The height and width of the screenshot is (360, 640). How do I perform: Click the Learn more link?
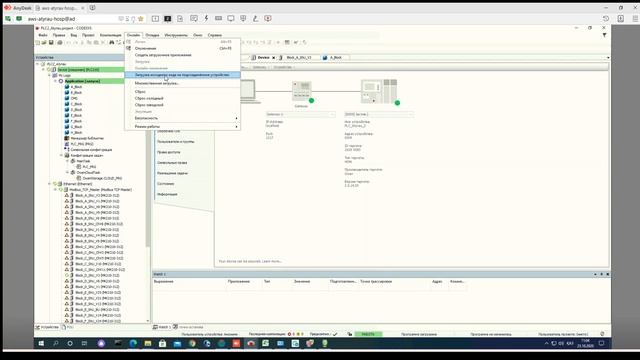[x=272, y=261]
